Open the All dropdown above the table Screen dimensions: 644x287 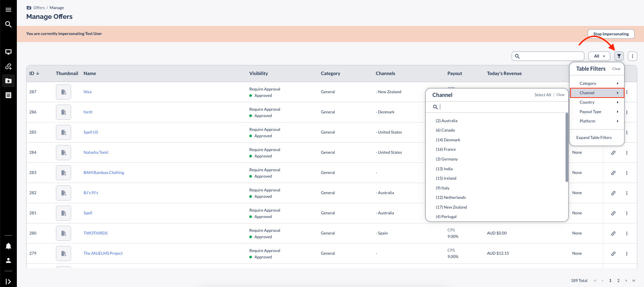click(599, 56)
